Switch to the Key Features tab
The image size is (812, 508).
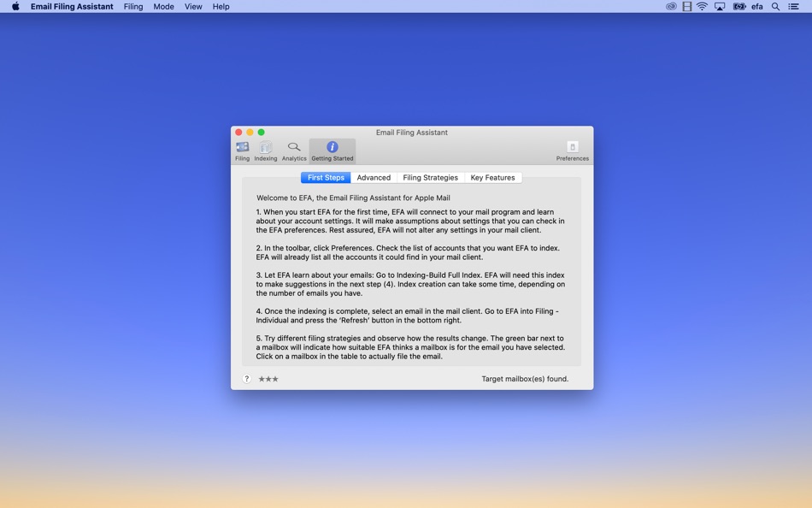point(492,177)
